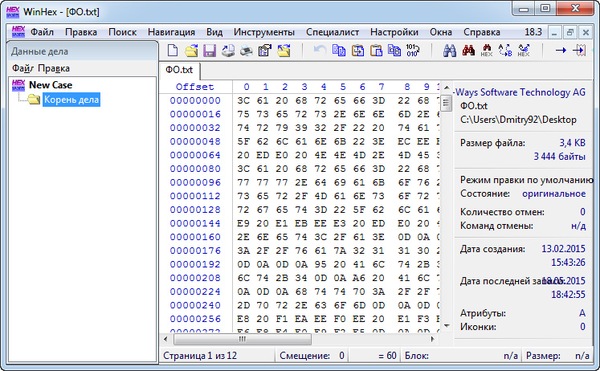
Task: Select the New Case tree node
Action: (51, 85)
